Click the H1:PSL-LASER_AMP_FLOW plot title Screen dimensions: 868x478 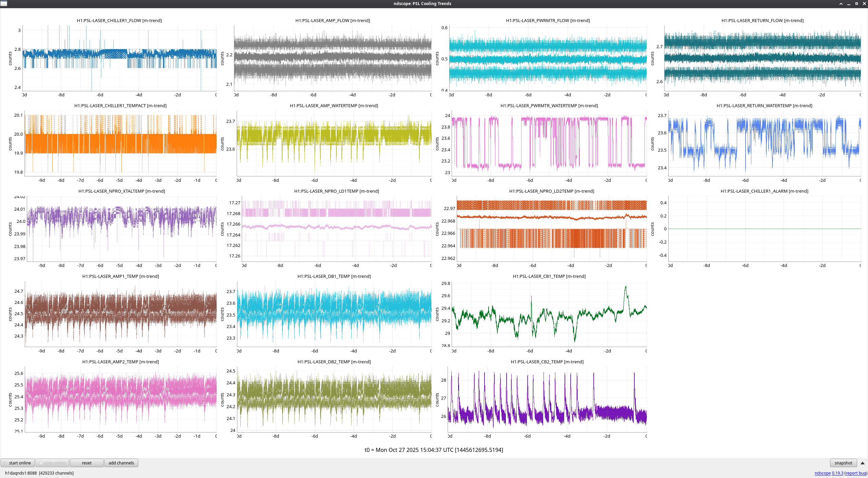point(332,20)
